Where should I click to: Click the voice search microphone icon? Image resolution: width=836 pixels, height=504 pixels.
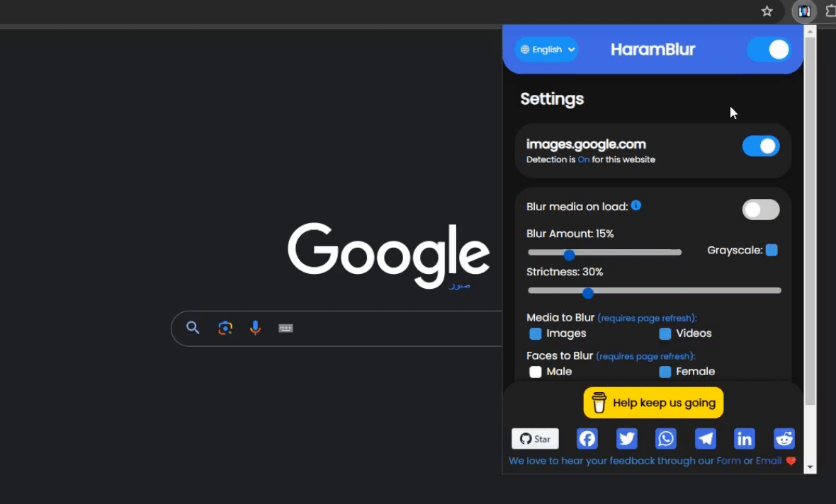(255, 328)
